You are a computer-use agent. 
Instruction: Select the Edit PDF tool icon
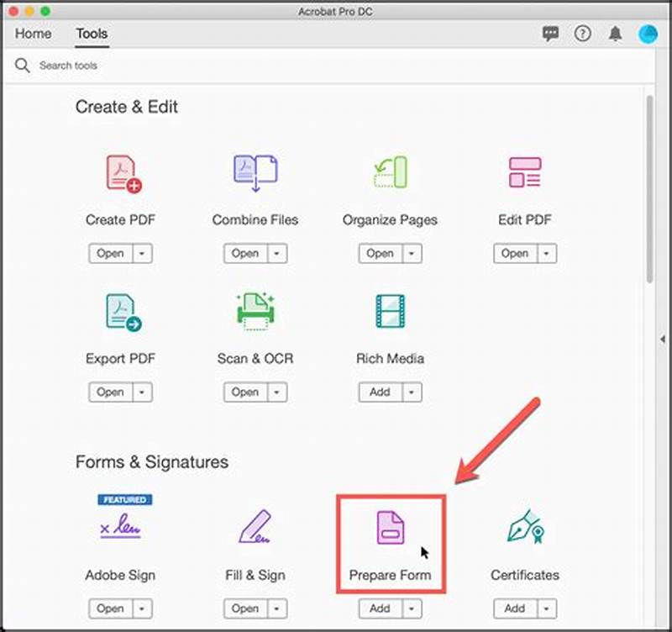[524, 171]
